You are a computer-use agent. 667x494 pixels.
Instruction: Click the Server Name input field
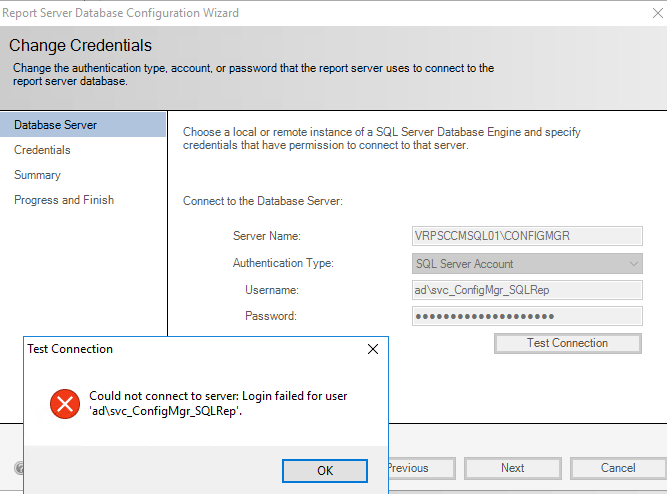pyautogui.click(x=527, y=236)
